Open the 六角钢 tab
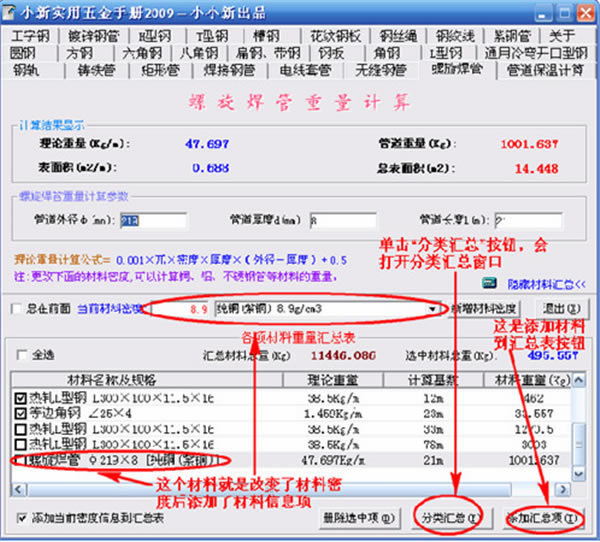This screenshot has width=600, height=542. tap(142, 53)
